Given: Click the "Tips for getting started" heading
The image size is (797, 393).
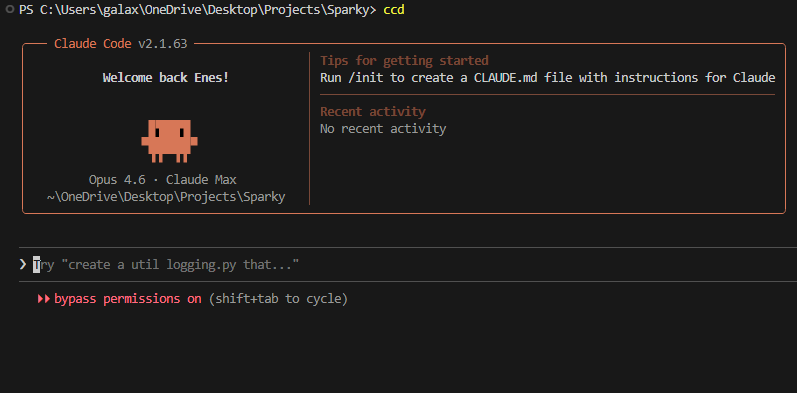Looking at the screenshot, I should [404, 61].
